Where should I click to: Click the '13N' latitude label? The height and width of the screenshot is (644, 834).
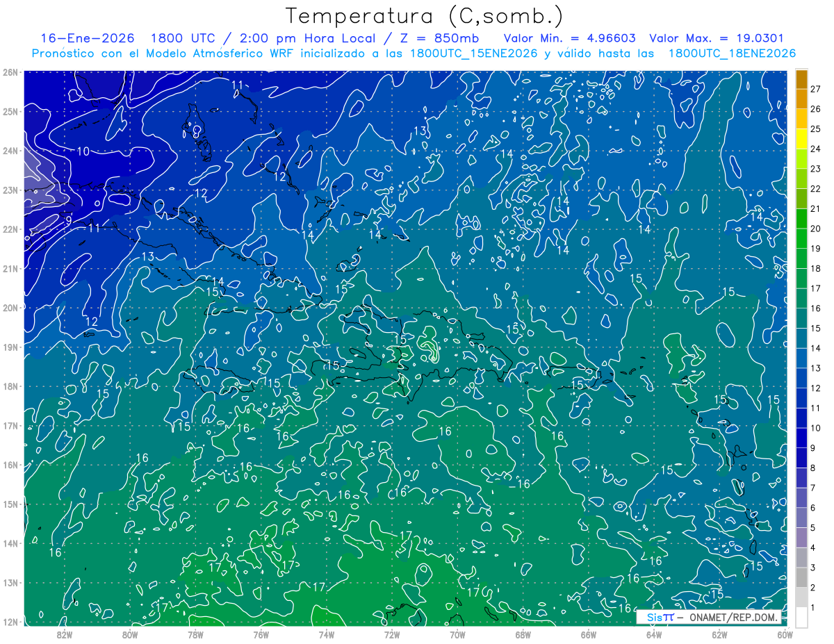tap(10, 582)
